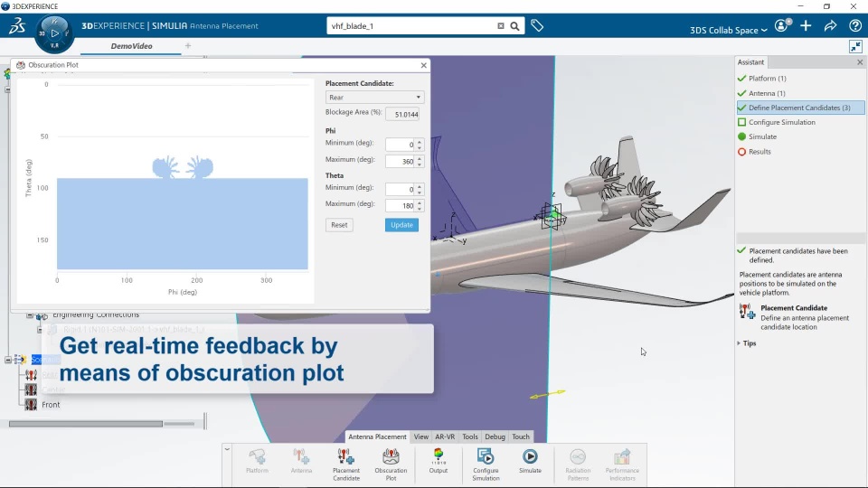Expand the Tips section
Viewport: 868px width, 488px height.
[747, 343]
